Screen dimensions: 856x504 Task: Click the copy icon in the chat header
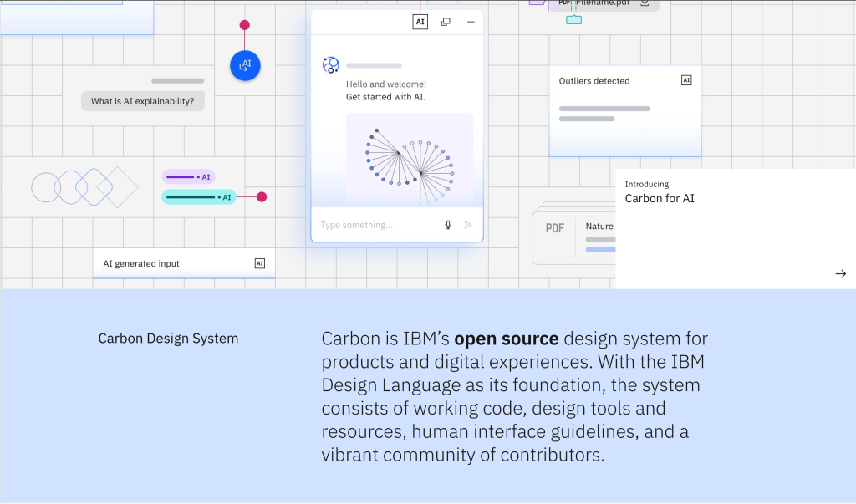pyautogui.click(x=445, y=21)
